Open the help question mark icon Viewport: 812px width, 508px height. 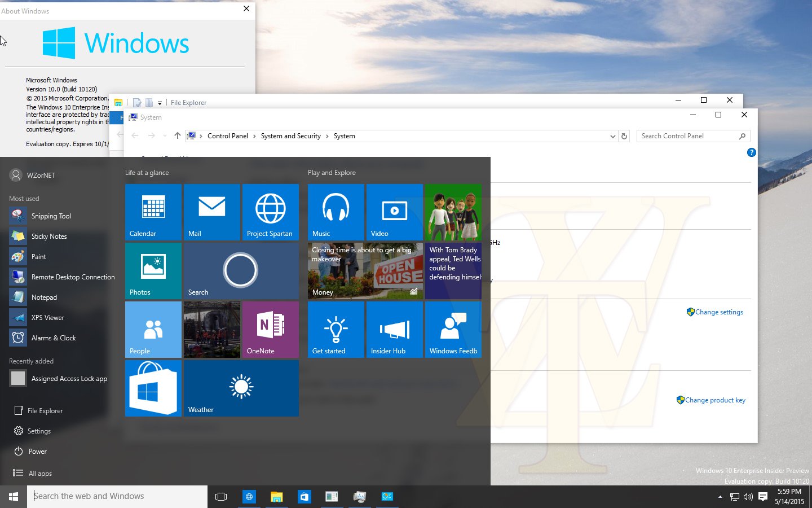pos(751,152)
